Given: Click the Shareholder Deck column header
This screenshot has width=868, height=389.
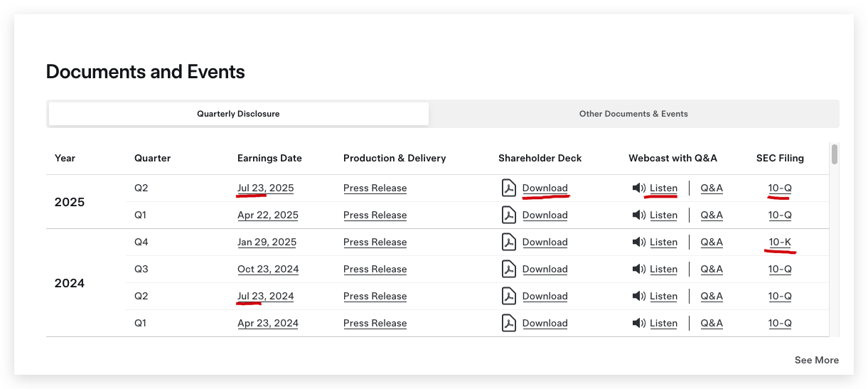Looking at the screenshot, I should click(x=540, y=159).
